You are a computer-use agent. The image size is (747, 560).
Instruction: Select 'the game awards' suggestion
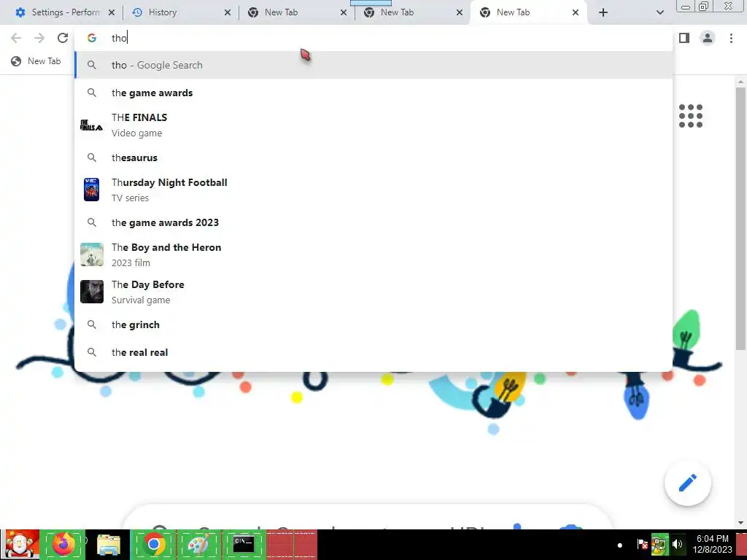[373, 93]
